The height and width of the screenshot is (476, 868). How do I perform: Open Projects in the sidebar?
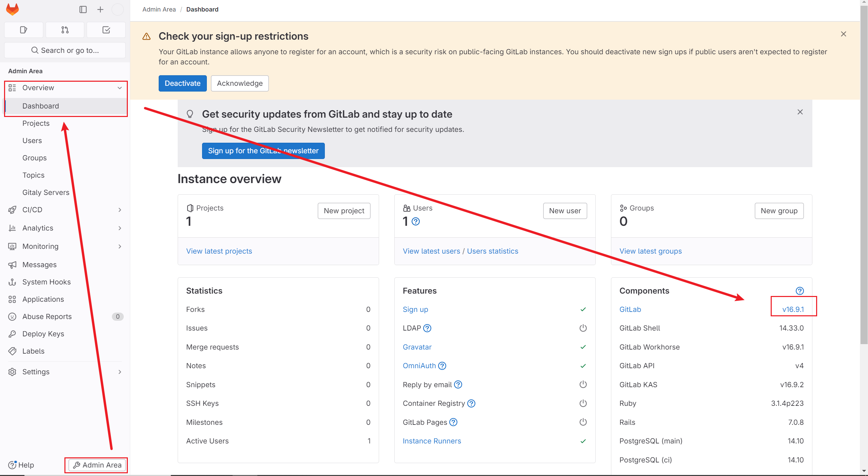(36, 123)
